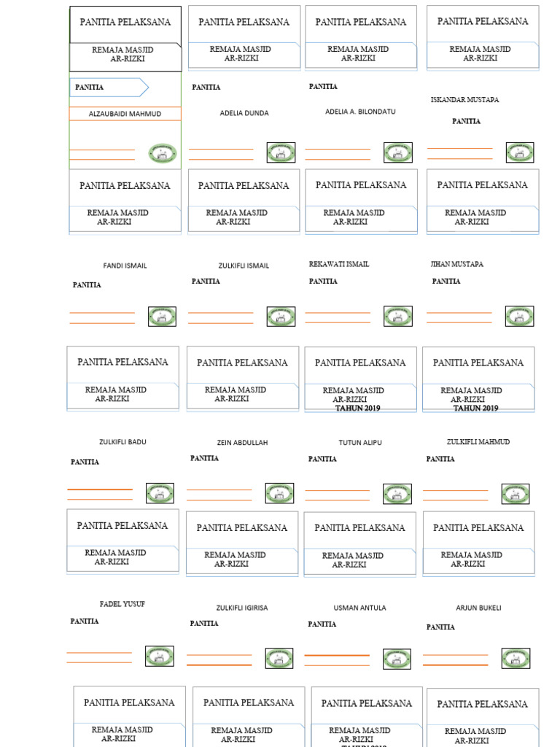This screenshot has width=560, height=747.
Task: Select the PANITIA label under Iskandar Mustapa
Action: [x=466, y=121]
